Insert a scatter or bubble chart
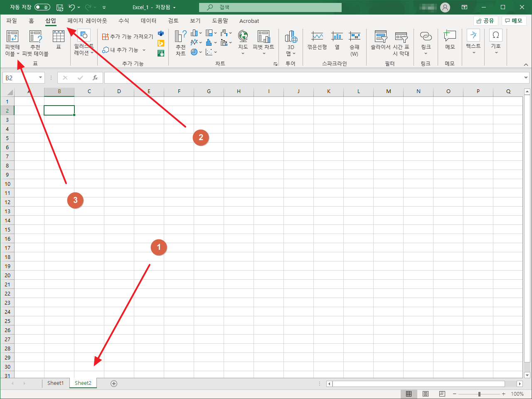Image resolution: width=532 pixels, height=399 pixels. [x=211, y=52]
